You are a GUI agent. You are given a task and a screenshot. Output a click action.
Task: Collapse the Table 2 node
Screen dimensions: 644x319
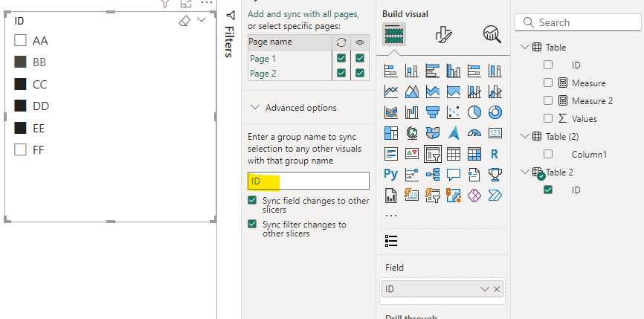pos(524,172)
